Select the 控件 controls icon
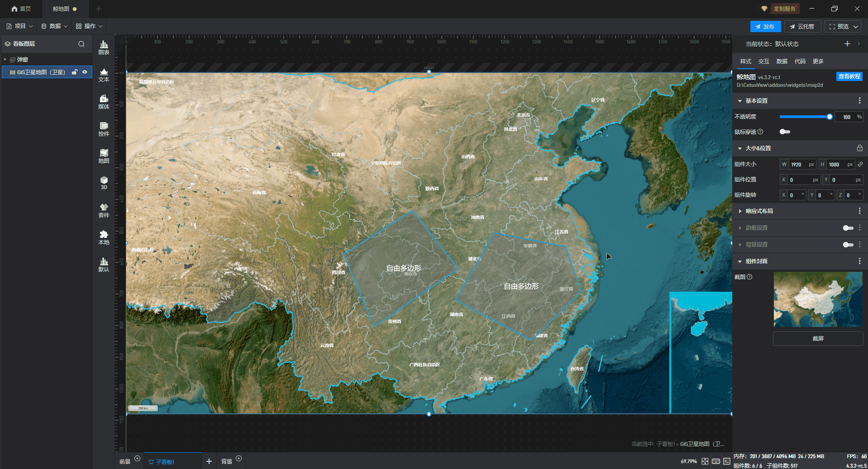This screenshot has width=868, height=469. click(x=104, y=129)
